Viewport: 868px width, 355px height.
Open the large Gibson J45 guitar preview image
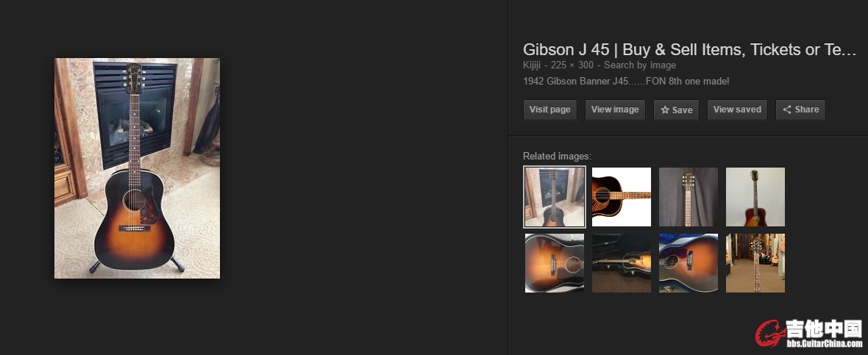pyautogui.click(x=138, y=168)
